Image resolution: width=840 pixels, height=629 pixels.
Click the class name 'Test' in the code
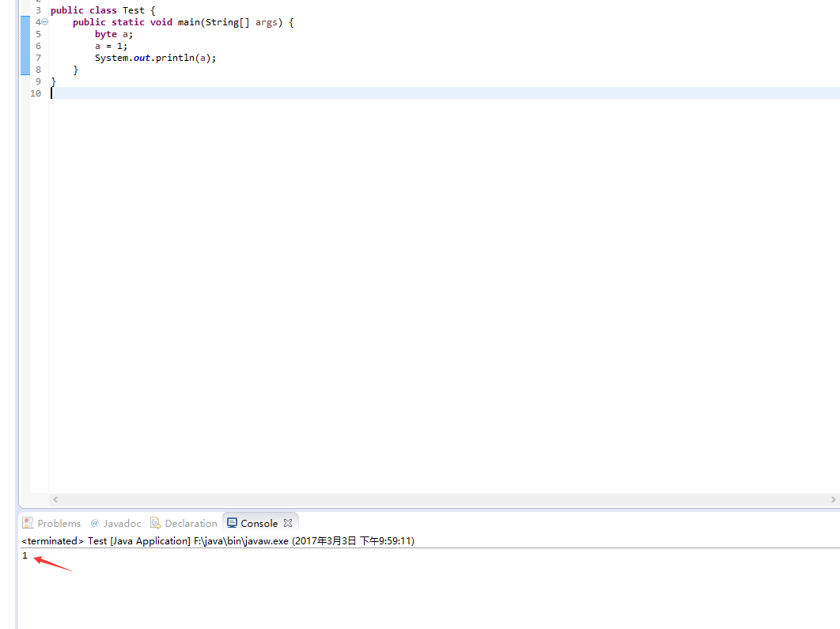point(133,10)
